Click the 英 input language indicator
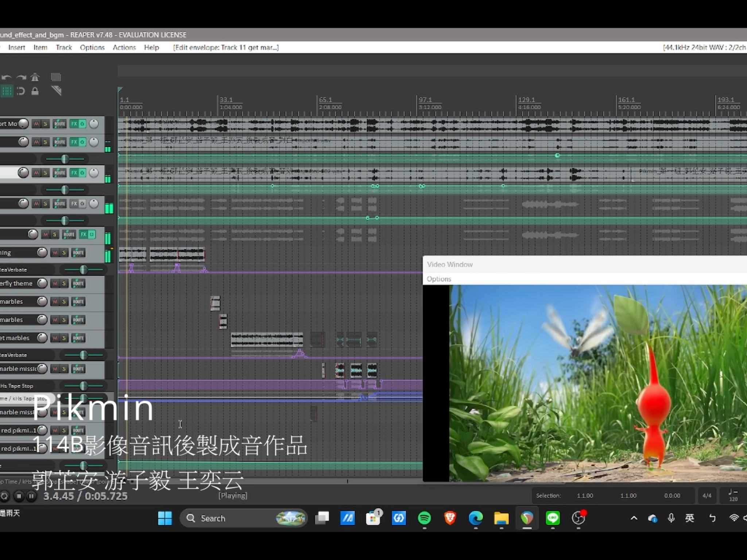 click(689, 518)
